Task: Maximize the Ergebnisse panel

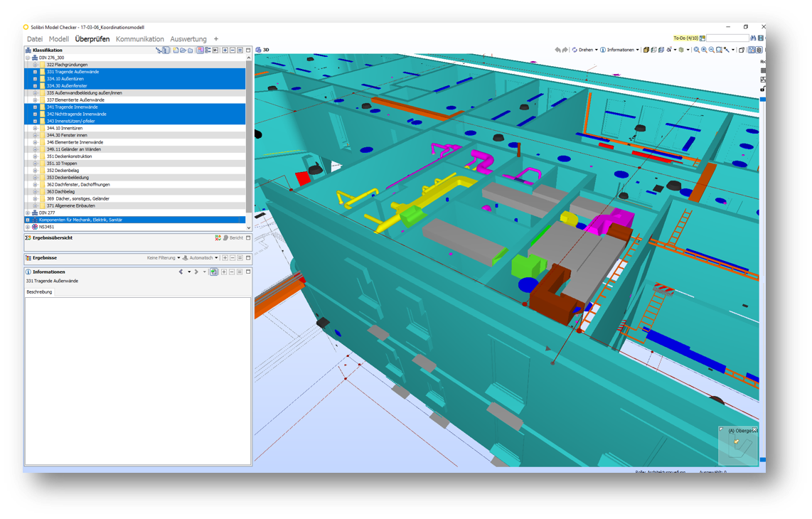Action: tap(248, 258)
